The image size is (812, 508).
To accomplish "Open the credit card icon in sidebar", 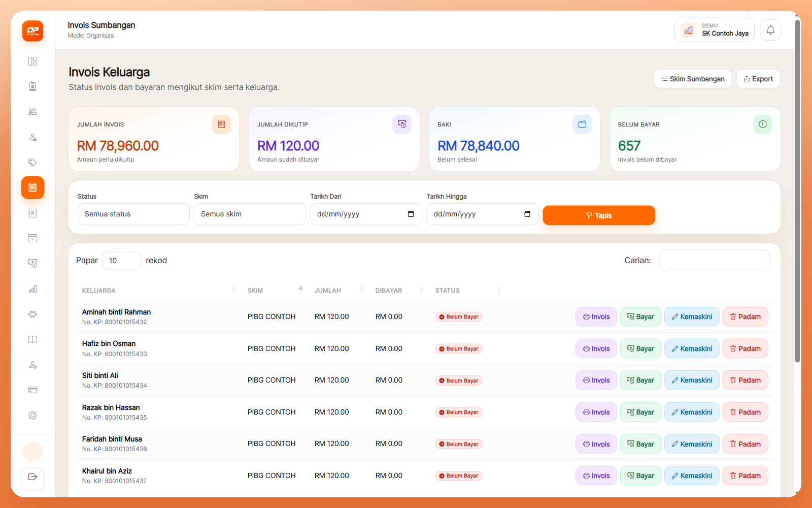I will click(x=32, y=390).
